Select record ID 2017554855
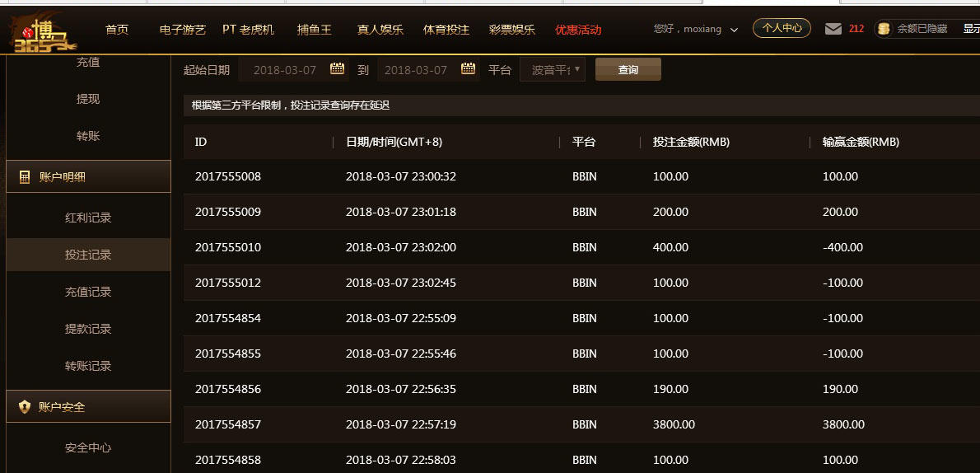980x473 pixels. (x=228, y=354)
